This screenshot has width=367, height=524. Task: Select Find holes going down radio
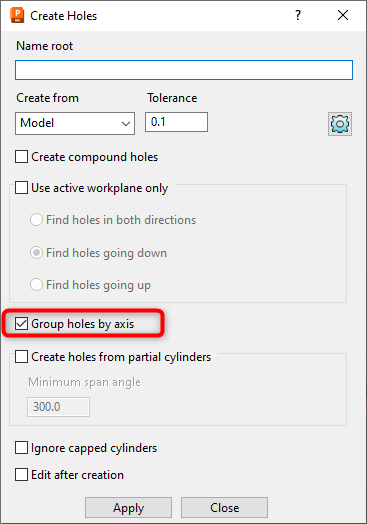[36, 253]
